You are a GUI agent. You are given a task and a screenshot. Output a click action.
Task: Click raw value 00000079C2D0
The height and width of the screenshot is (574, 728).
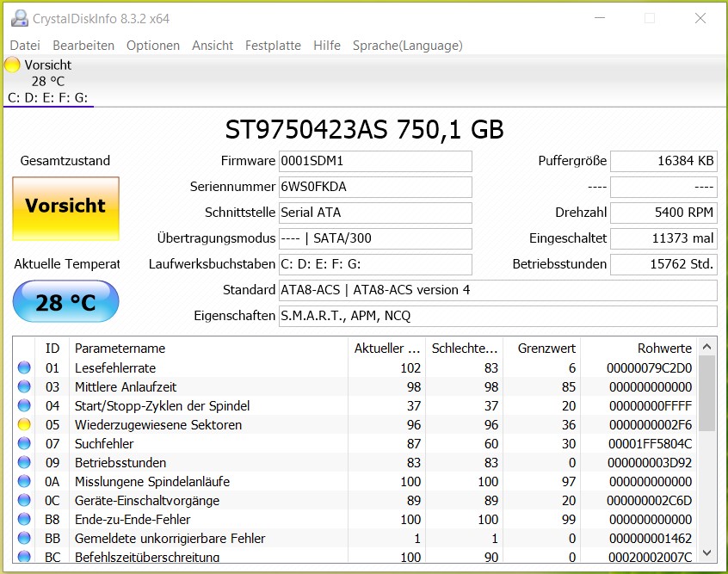tap(649, 368)
